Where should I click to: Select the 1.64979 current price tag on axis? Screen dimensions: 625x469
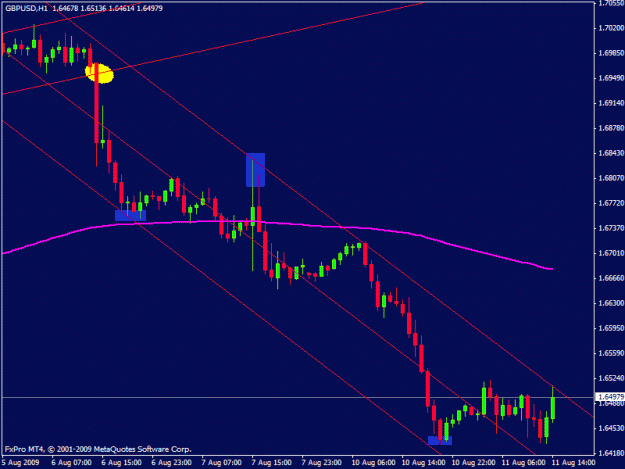[610, 397]
